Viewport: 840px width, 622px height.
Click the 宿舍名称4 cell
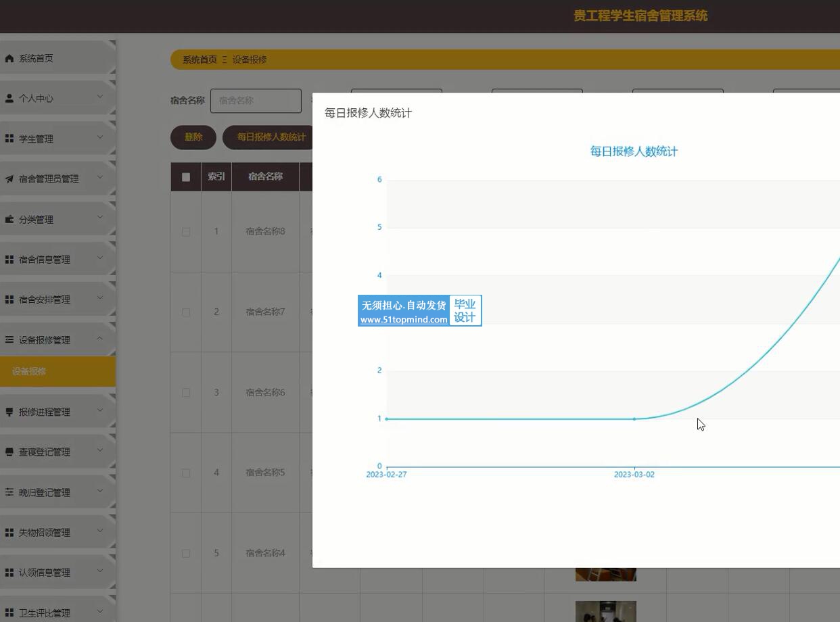[266, 553]
